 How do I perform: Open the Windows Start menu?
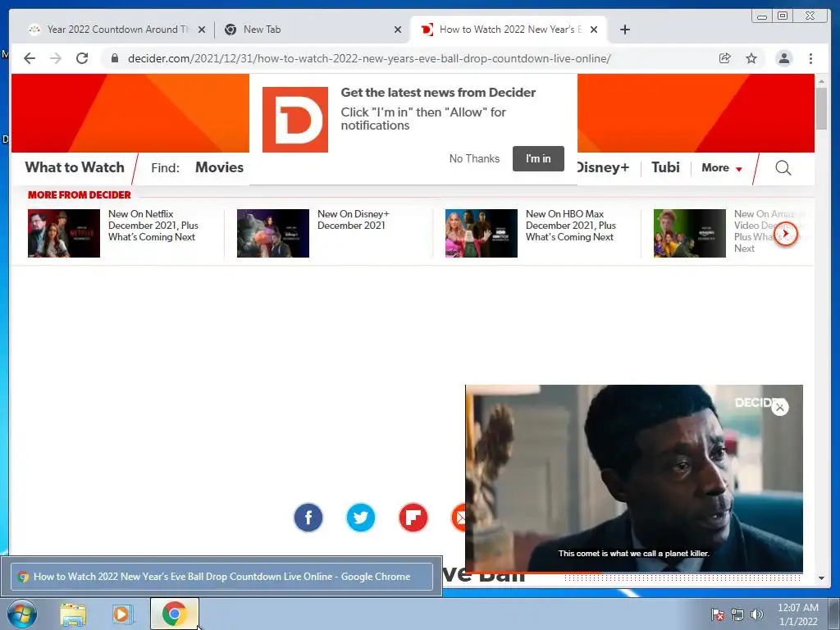[x=21, y=614]
